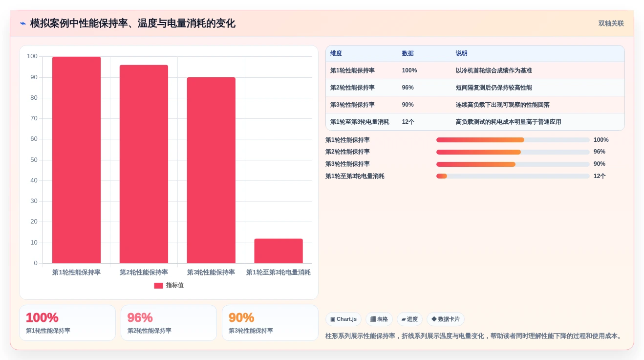
Task: Click the y-axis 100 tick label
Action: 32,56
